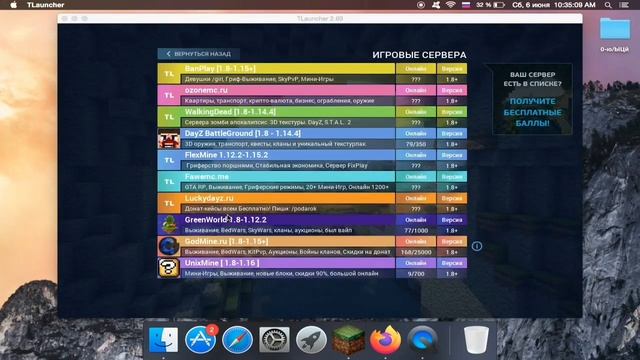
Task: Click UnixMine Версия header cell
Action: (x=451, y=263)
